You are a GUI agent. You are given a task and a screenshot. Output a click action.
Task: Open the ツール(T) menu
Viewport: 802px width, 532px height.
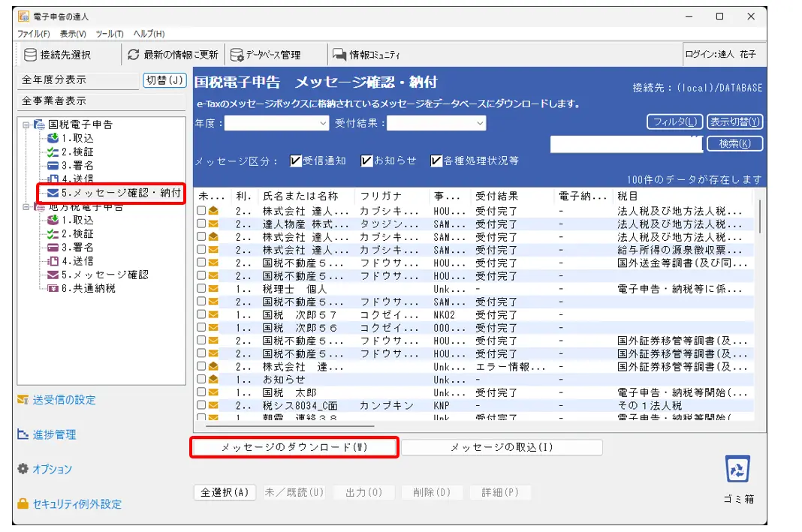pyautogui.click(x=110, y=34)
